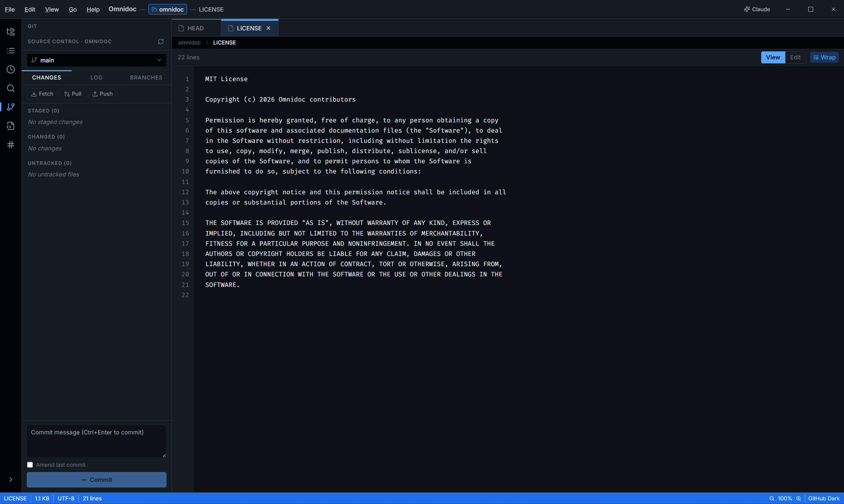Switch to Edit mode
Viewport: 844px width, 504px height.
click(795, 57)
